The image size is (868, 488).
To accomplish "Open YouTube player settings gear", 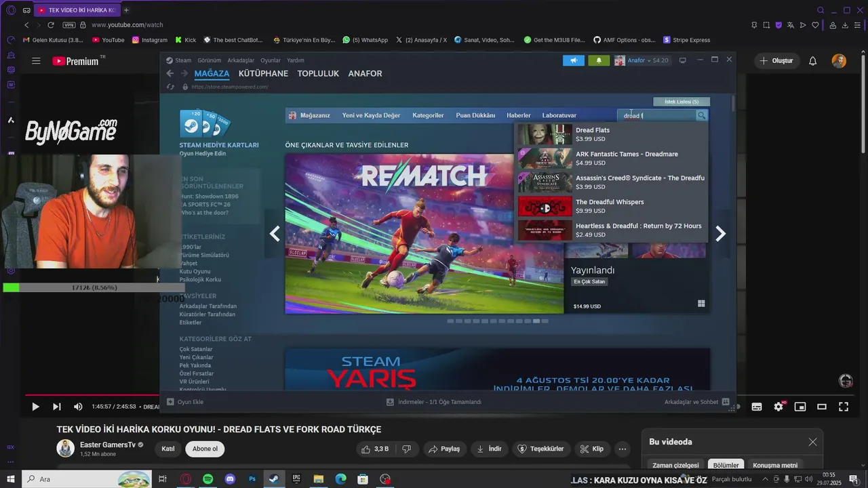I will pyautogui.click(x=778, y=407).
